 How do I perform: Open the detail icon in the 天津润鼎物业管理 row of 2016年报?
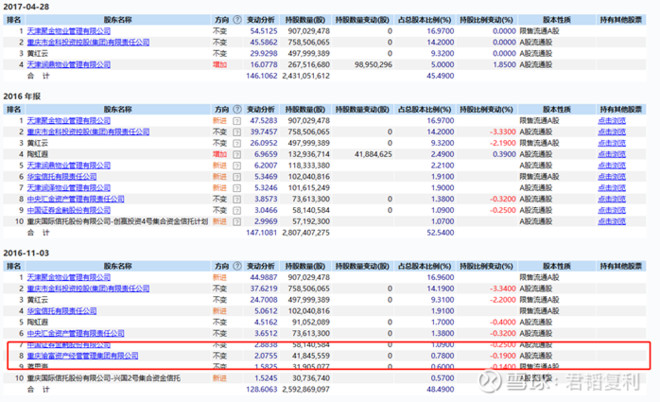coord(237,165)
